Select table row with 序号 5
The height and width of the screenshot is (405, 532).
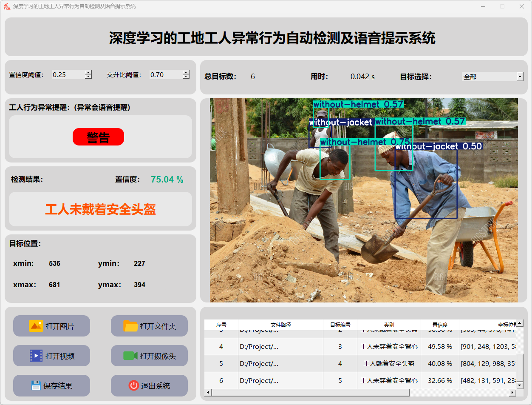221,364
